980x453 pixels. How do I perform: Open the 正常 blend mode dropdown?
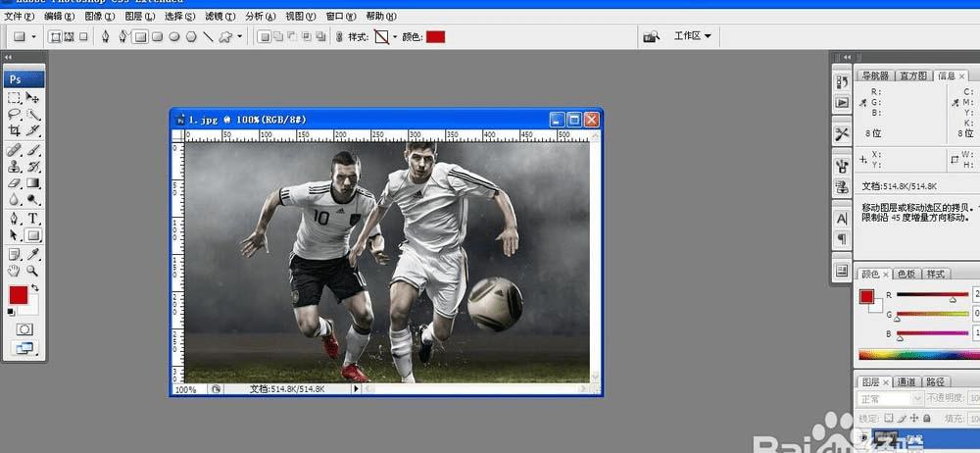[889, 398]
